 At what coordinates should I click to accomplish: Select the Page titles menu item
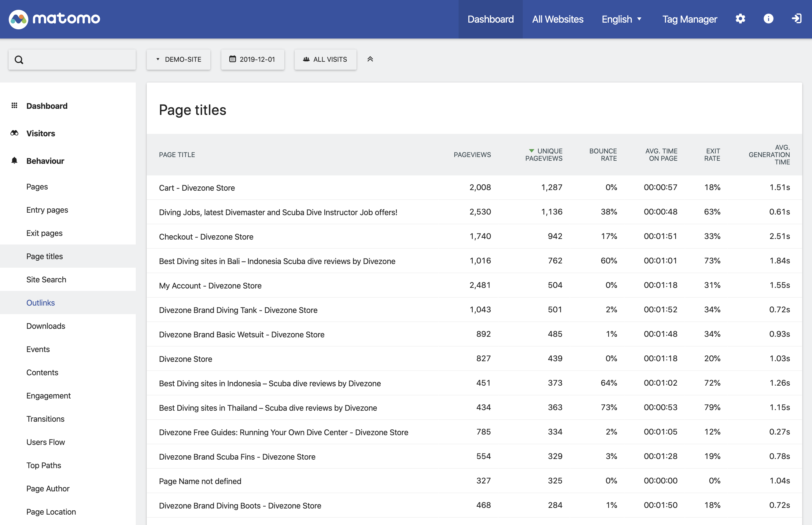coord(44,256)
